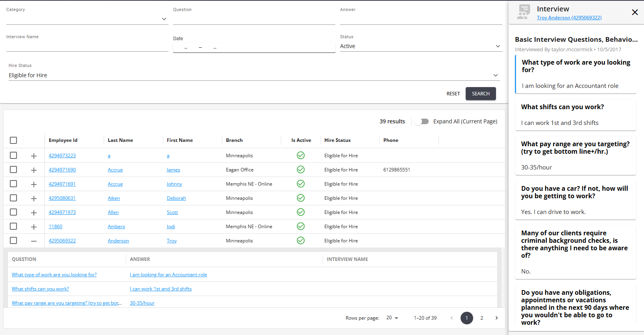Click the SEARCH button
Image resolution: width=644 pixels, height=335 pixels.
click(481, 93)
